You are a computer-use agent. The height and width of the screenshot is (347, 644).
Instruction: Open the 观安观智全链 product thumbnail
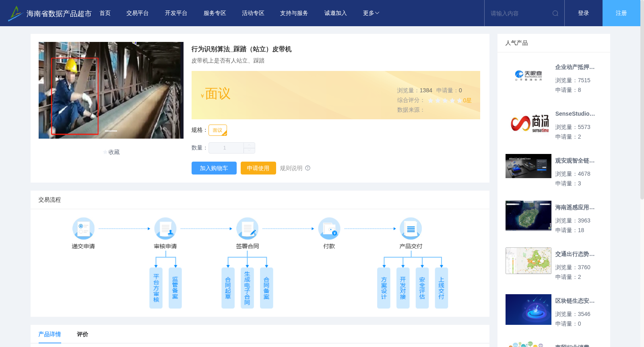pos(528,166)
